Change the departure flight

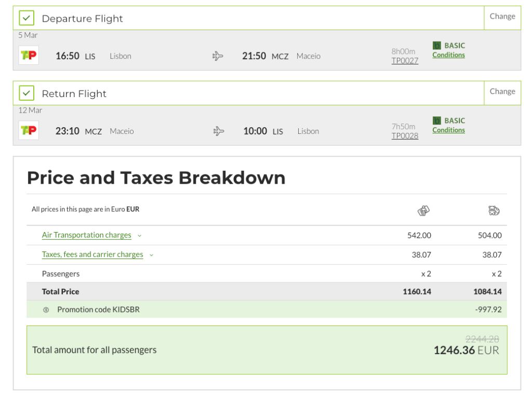(502, 17)
